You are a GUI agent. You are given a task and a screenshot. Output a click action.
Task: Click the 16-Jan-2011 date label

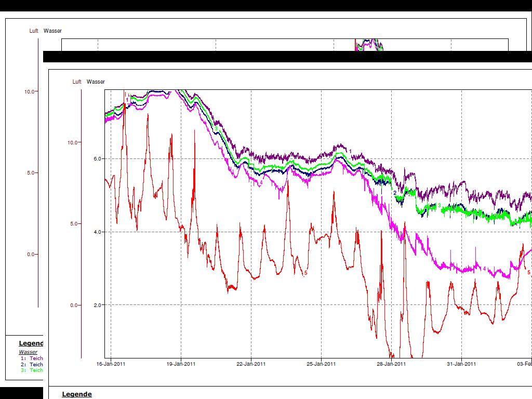click(x=111, y=364)
